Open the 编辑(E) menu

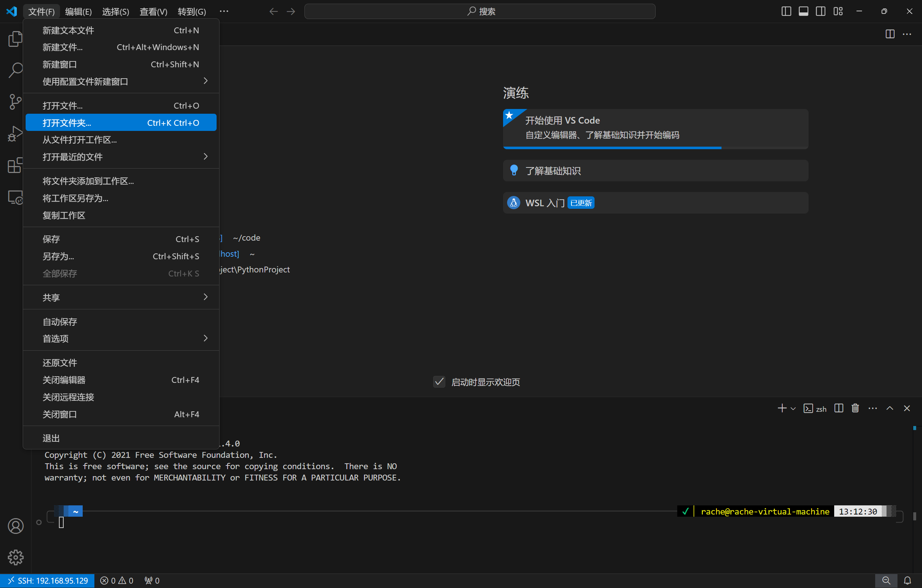point(79,11)
